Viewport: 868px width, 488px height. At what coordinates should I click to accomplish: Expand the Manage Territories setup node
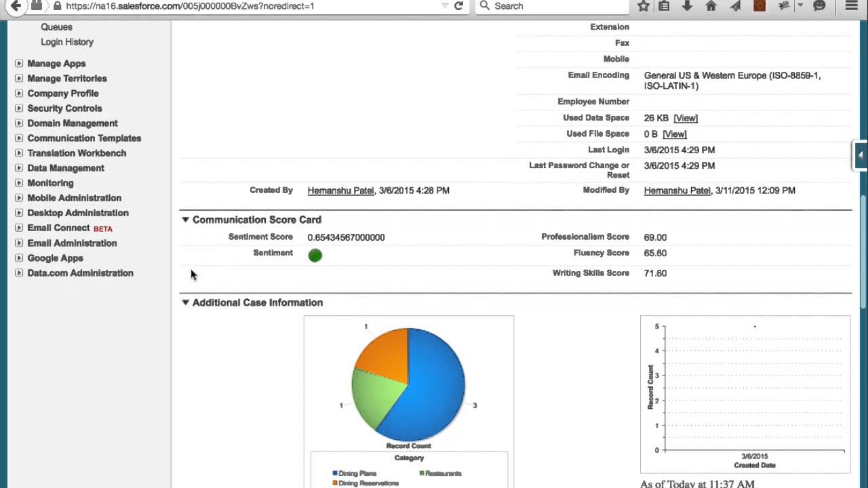click(19, 79)
